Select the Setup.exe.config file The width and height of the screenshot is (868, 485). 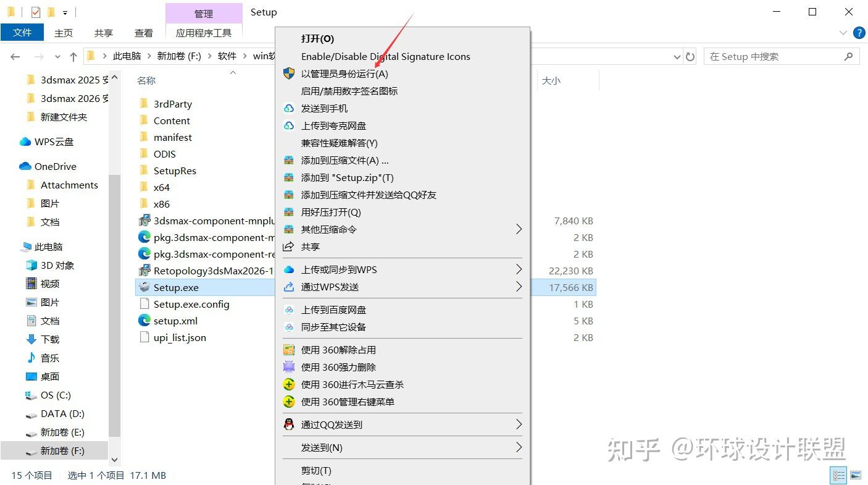click(x=191, y=304)
